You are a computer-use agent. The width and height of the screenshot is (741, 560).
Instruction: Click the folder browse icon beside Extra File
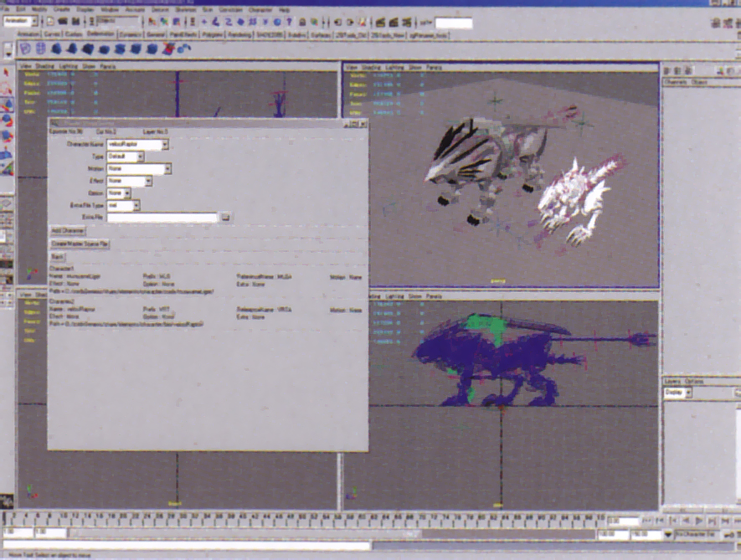pos(225,217)
